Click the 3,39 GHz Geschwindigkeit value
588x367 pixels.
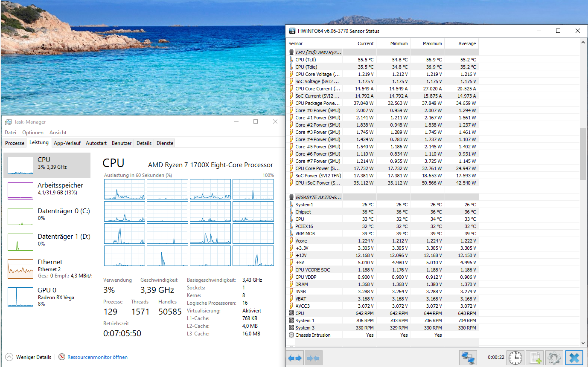coord(157,290)
